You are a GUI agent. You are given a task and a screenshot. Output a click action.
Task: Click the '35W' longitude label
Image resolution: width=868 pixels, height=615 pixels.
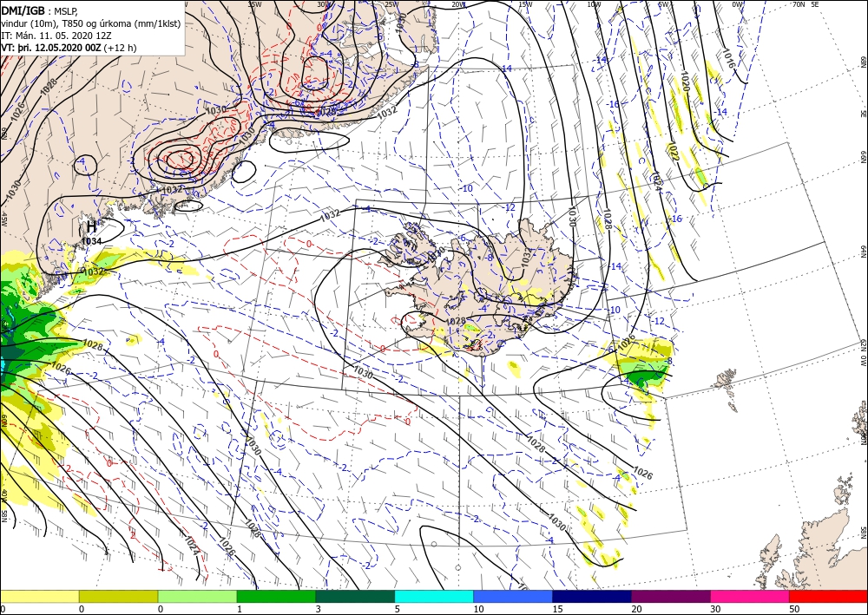(254, 3)
